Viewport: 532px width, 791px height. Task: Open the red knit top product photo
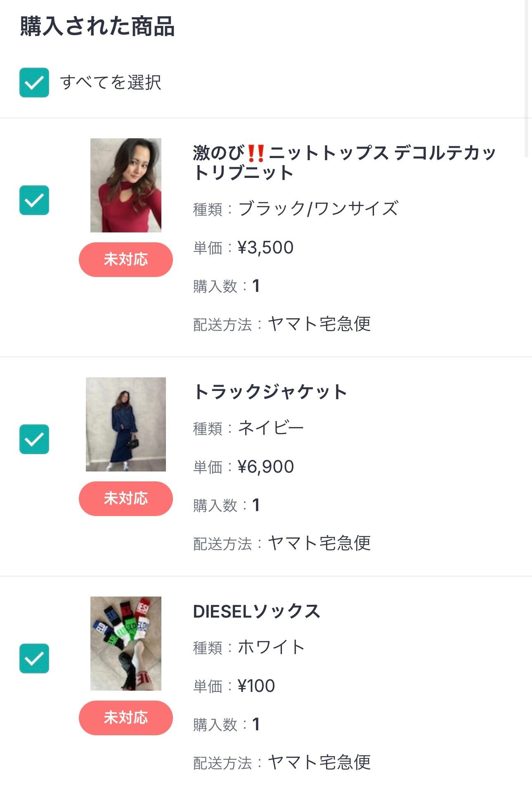pyautogui.click(x=126, y=185)
